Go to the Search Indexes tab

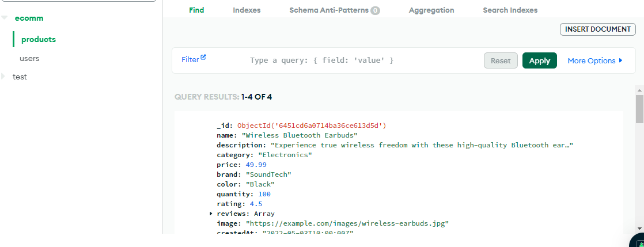click(510, 10)
